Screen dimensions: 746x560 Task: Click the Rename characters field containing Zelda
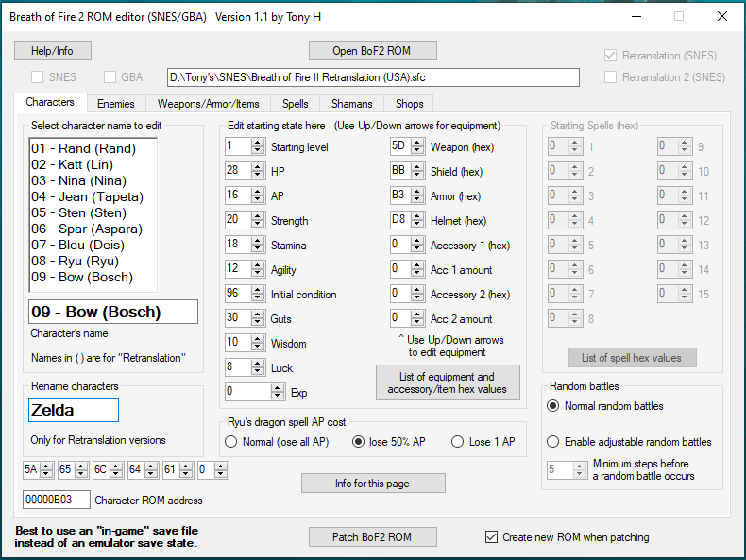click(74, 410)
